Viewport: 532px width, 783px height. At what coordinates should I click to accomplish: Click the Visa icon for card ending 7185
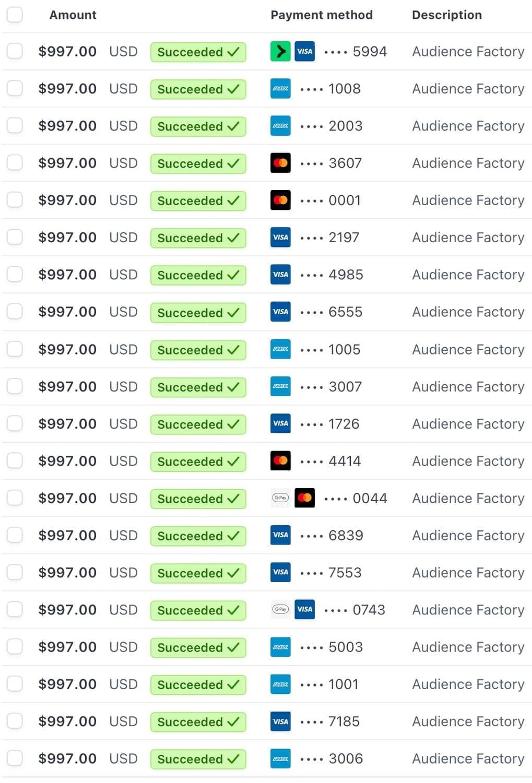tap(280, 721)
